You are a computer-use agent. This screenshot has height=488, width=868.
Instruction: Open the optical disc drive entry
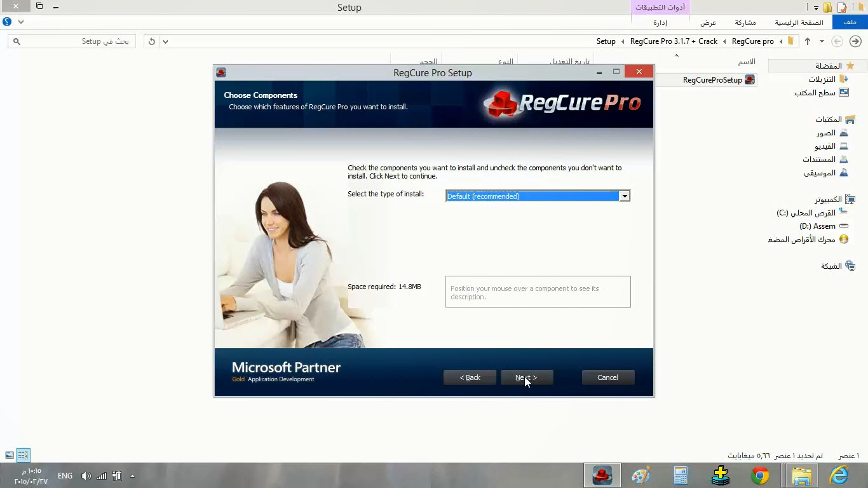click(x=808, y=240)
